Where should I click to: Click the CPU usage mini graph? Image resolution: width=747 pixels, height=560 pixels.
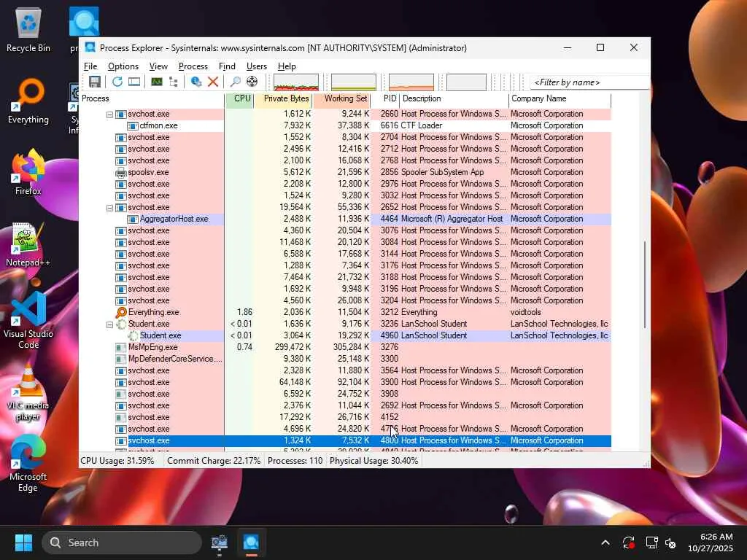(x=296, y=82)
